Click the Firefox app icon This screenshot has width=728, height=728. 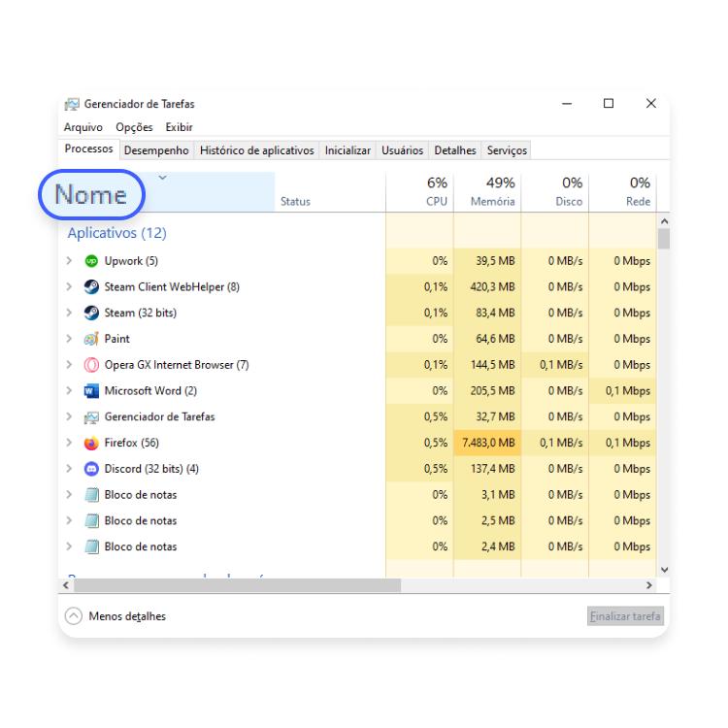(91, 443)
